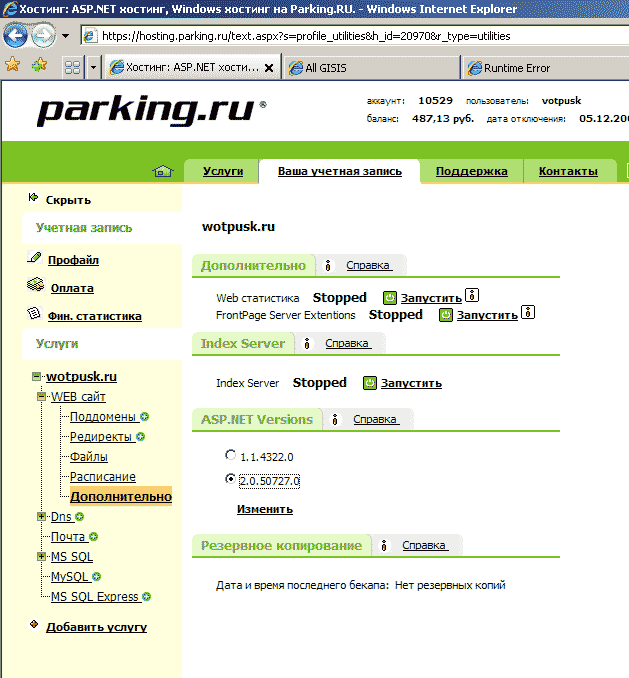Open the Добавить услугу link

96,627
